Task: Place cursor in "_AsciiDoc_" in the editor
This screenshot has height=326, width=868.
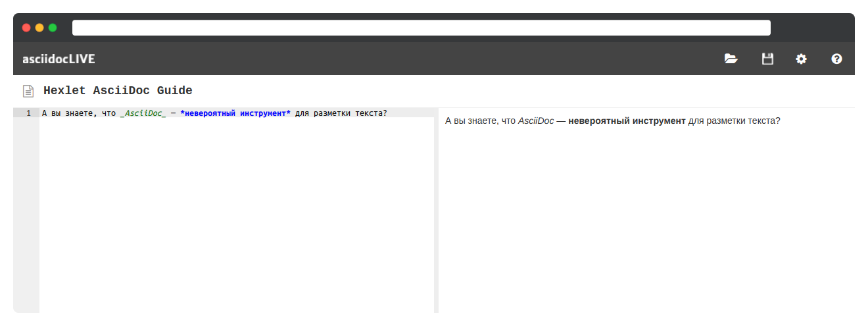Action: point(143,113)
